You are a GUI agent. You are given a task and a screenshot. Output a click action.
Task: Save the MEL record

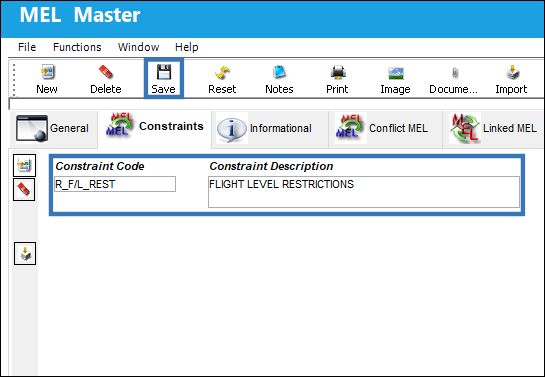tap(163, 79)
